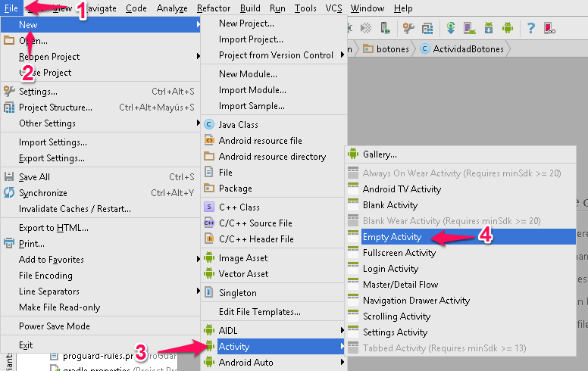588x371 pixels.
Task: Open the SDK Manager toolbar icon
Action: [489, 28]
